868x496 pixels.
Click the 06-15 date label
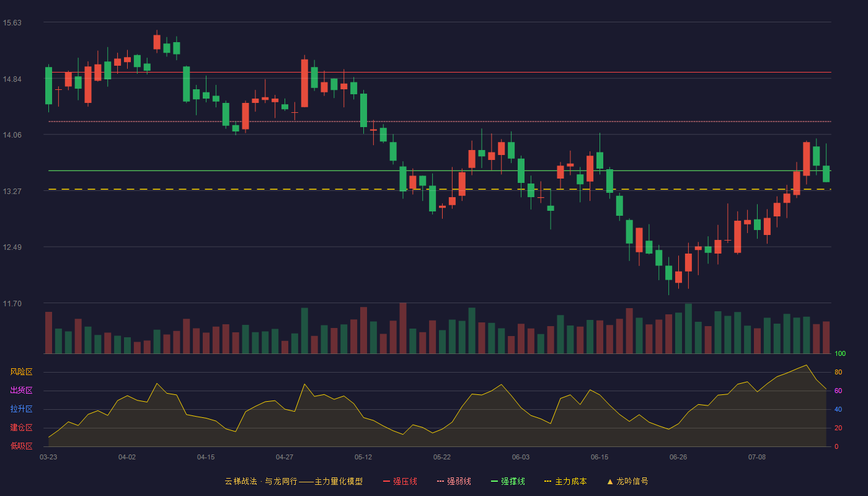[x=600, y=457]
